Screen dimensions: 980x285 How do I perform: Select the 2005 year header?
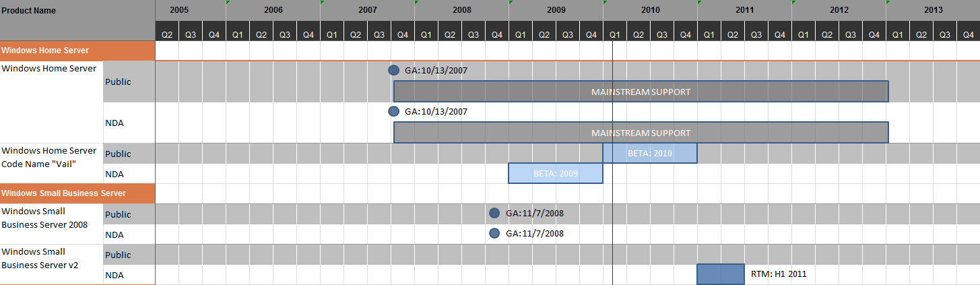[x=179, y=10]
